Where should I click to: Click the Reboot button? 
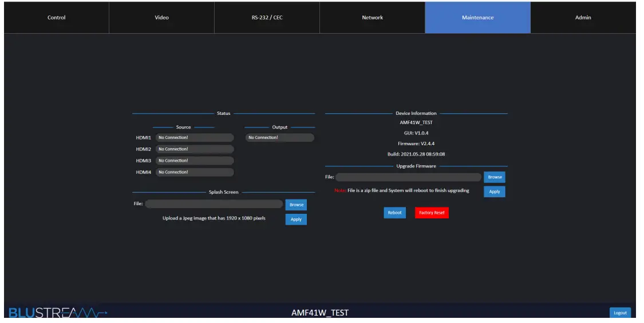point(394,213)
